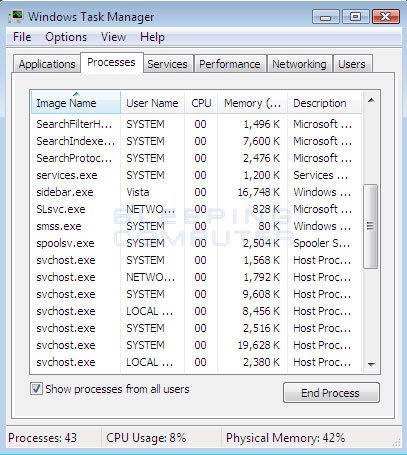This screenshot has width=407, height=455.
Task: Select the svchost.exe row using 8,456 K
Action: tap(196, 311)
